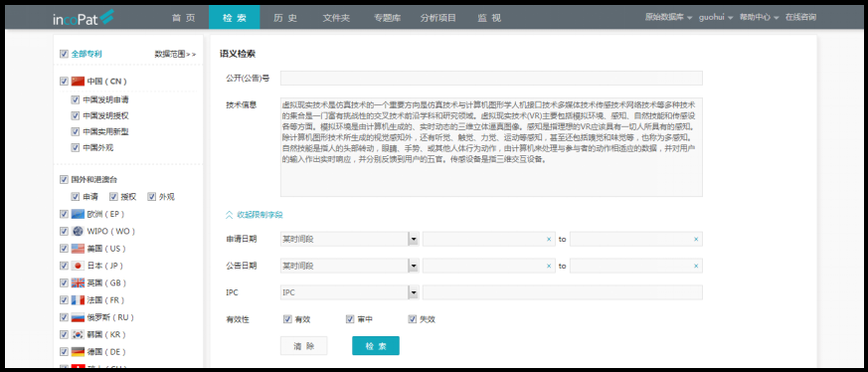Click the IPC code input field
Screen dimensions: 868x372
tap(563, 292)
